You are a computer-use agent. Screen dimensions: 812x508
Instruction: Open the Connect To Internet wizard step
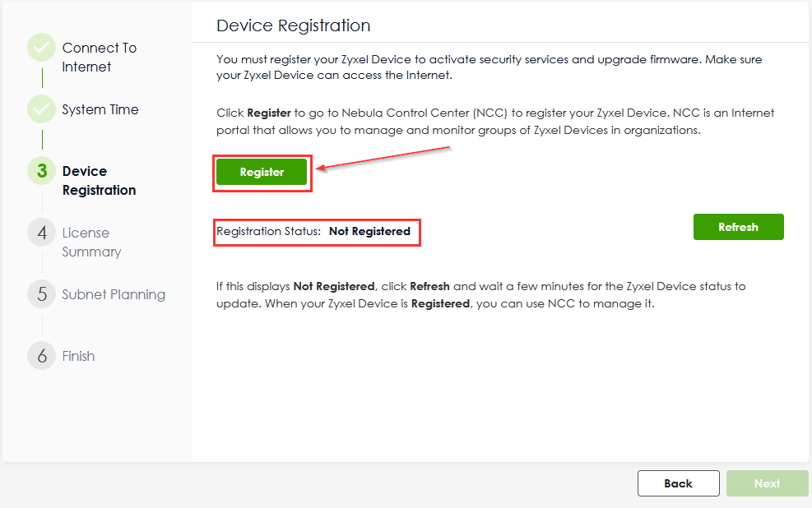[x=99, y=58]
